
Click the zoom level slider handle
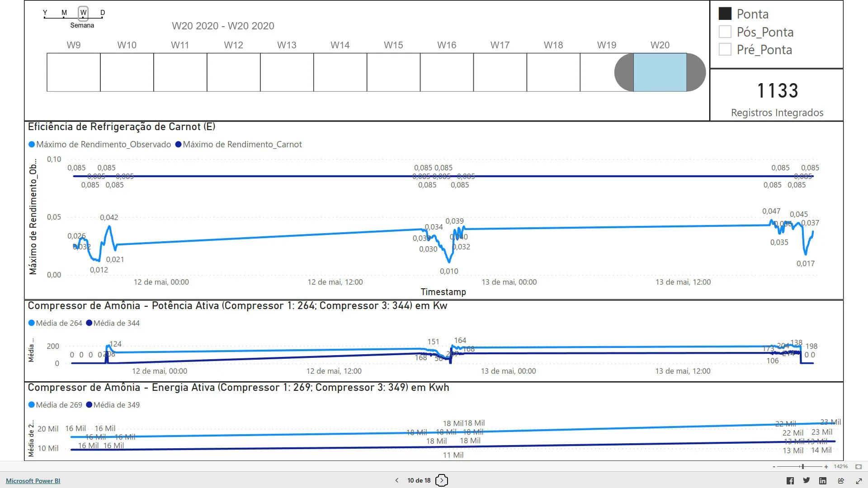pos(802,466)
